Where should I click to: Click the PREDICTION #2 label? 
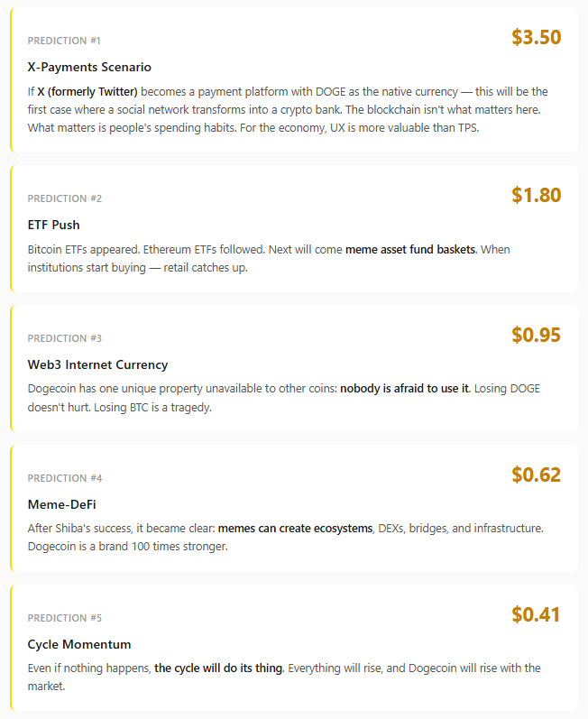(x=64, y=198)
